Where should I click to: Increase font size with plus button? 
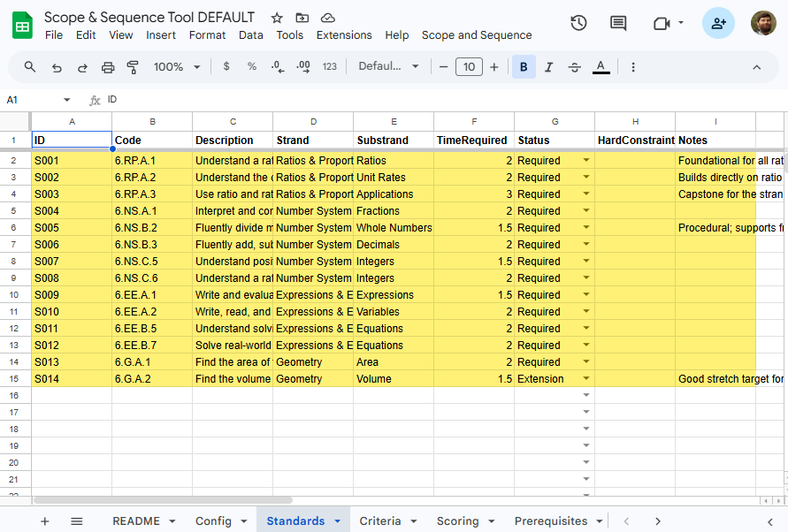pos(494,67)
